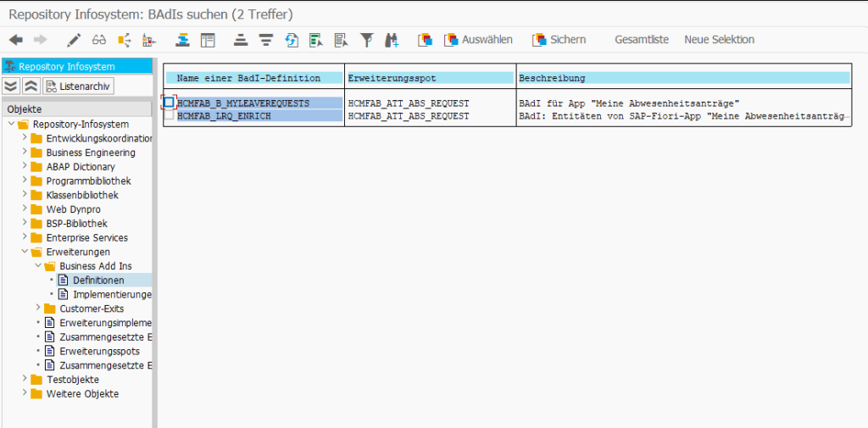Click the back arrow icon
This screenshot has height=428, width=868.
pyautogui.click(x=15, y=40)
